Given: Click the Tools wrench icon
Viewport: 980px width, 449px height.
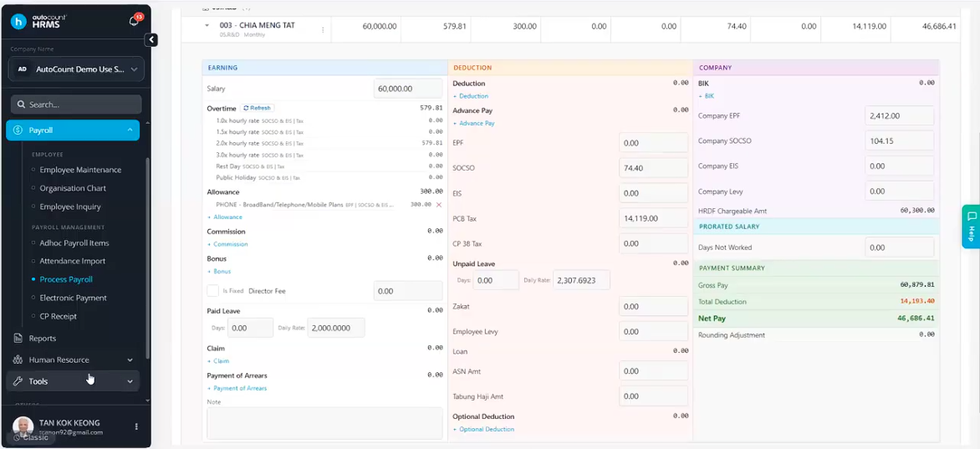Looking at the screenshot, I should (x=18, y=381).
